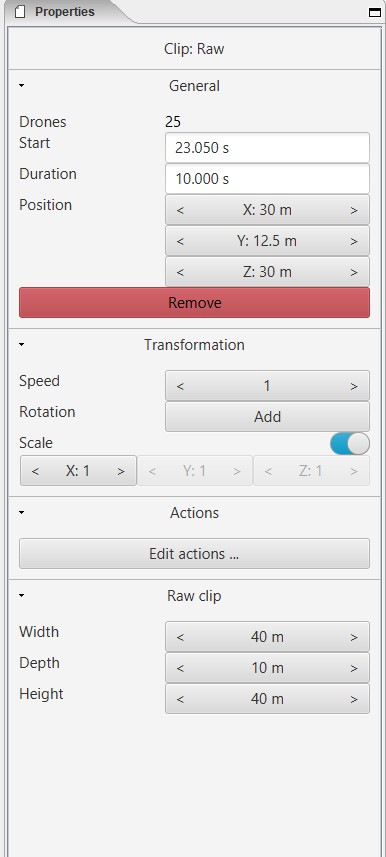Image resolution: width=386 pixels, height=857 pixels.
Task: Click the red Remove button
Action: tap(194, 303)
